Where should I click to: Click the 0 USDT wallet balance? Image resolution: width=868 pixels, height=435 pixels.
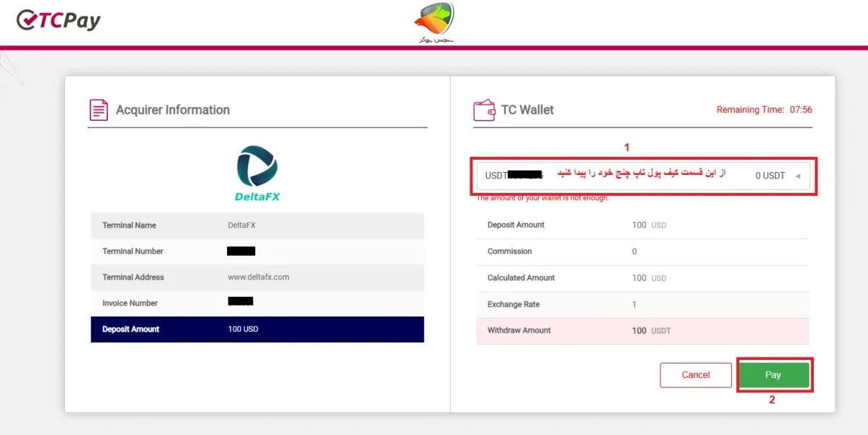click(x=770, y=176)
